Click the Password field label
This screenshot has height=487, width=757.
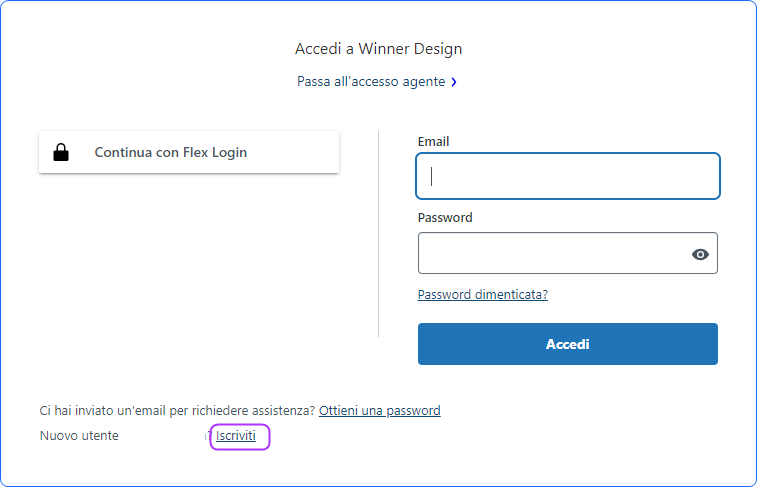coord(445,217)
